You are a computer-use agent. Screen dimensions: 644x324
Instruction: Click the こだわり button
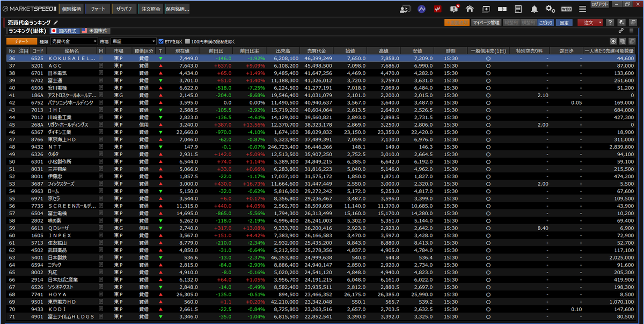546,23
